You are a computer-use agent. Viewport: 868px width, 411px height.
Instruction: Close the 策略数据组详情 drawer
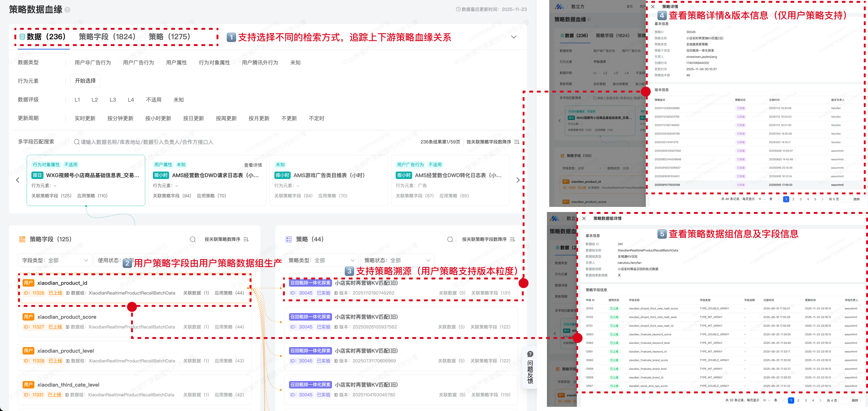584,219
